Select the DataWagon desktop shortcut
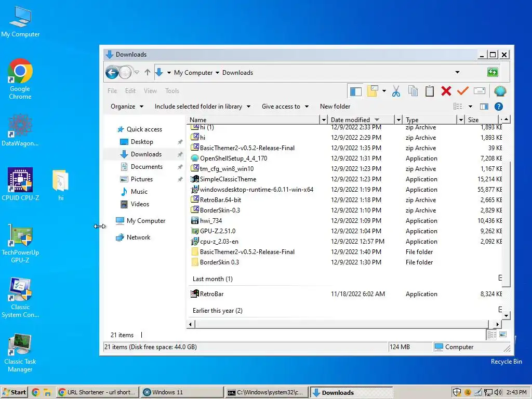 point(20,130)
